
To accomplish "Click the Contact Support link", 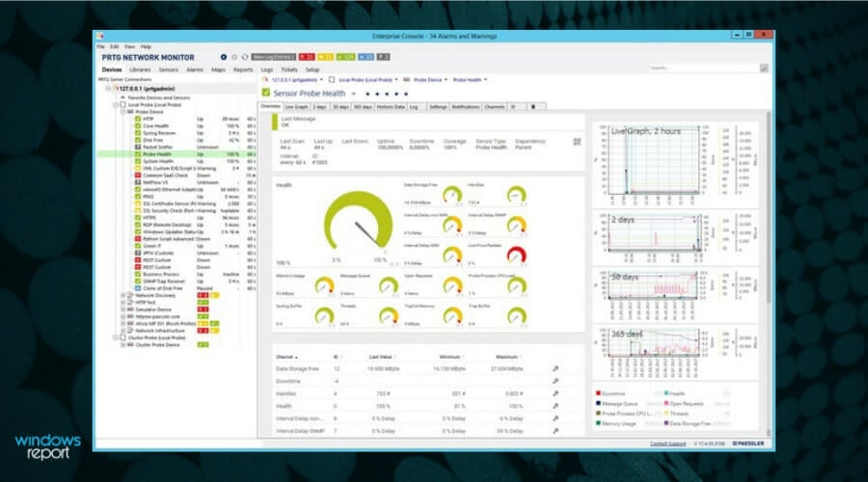I will click(667, 443).
